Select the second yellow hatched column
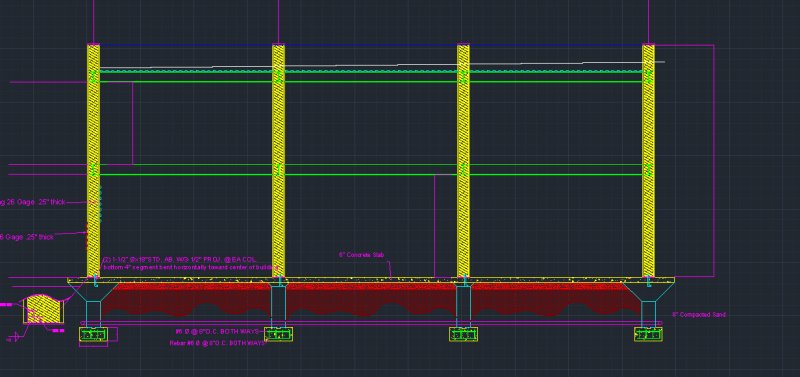The image size is (800, 377). click(x=278, y=161)
